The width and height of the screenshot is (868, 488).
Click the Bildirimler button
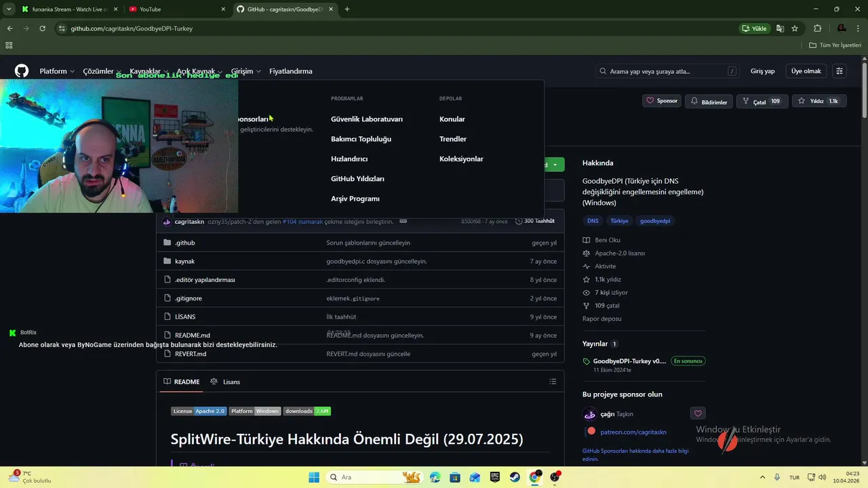(x=709, y=102)
